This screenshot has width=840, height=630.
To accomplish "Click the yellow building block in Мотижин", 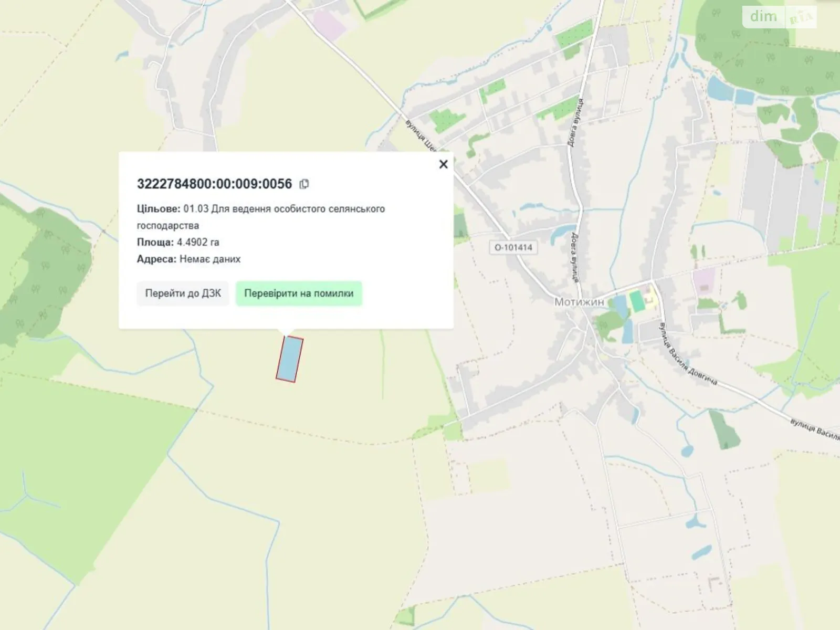I will (x=651, y=297).
